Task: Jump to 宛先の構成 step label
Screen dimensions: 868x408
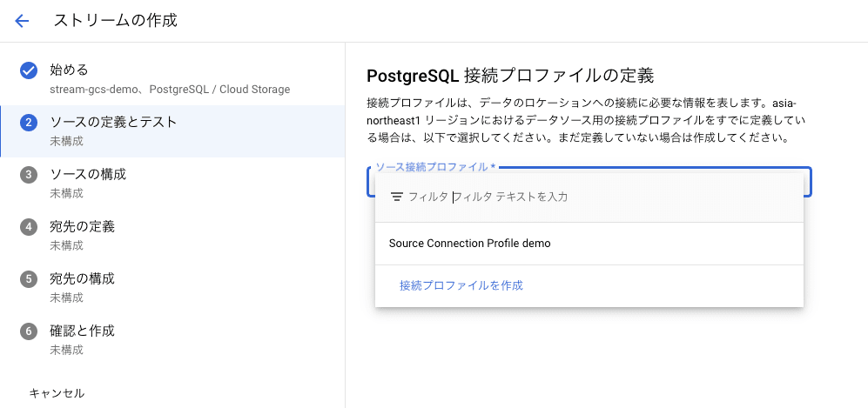Action: (x=82, y=278)
